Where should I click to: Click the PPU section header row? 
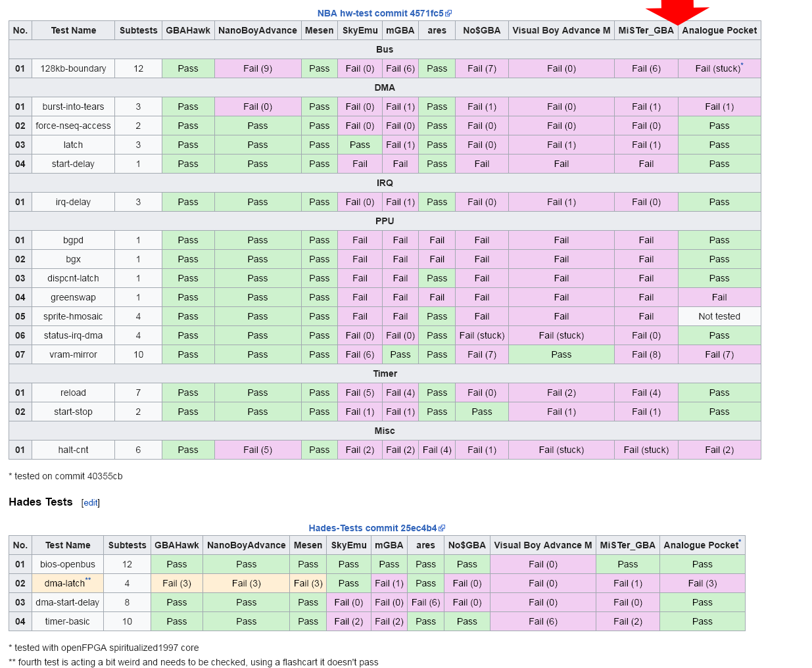[385, 221]
